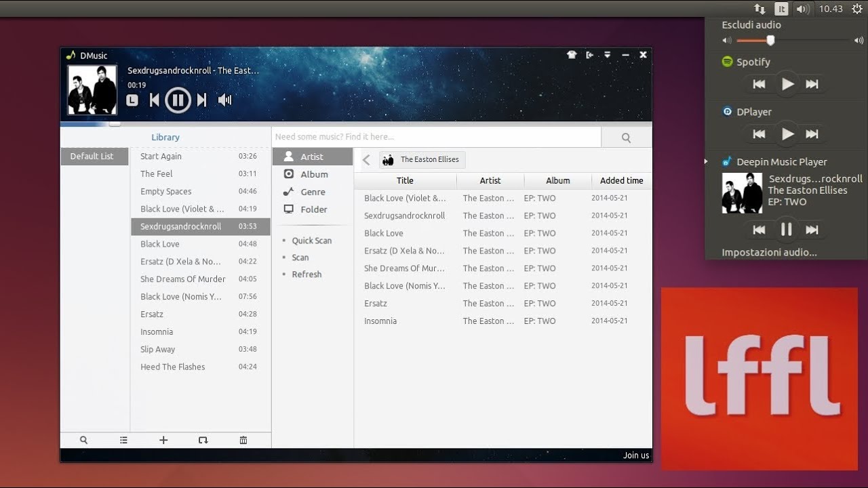Click Refresh in library sidebar
The image size is (868, 488).
pyautogui.click(x=307, y=274)
